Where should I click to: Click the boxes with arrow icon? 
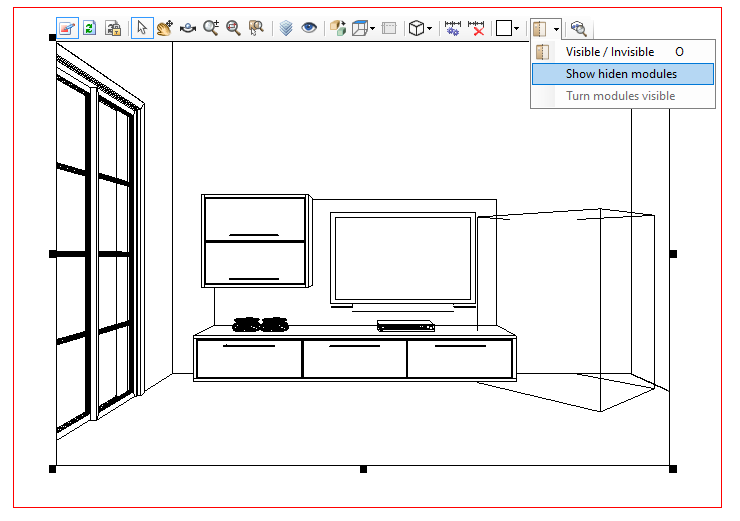[x=338, y=28]
